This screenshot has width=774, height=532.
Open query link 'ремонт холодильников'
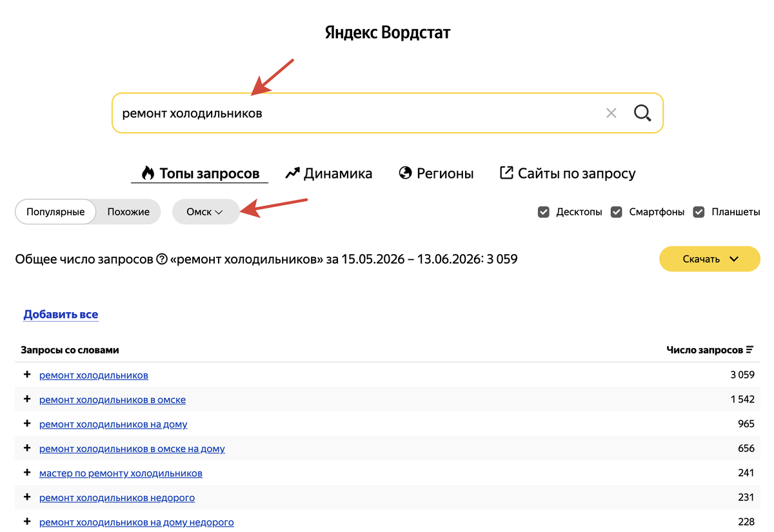(x=94, y=375)
